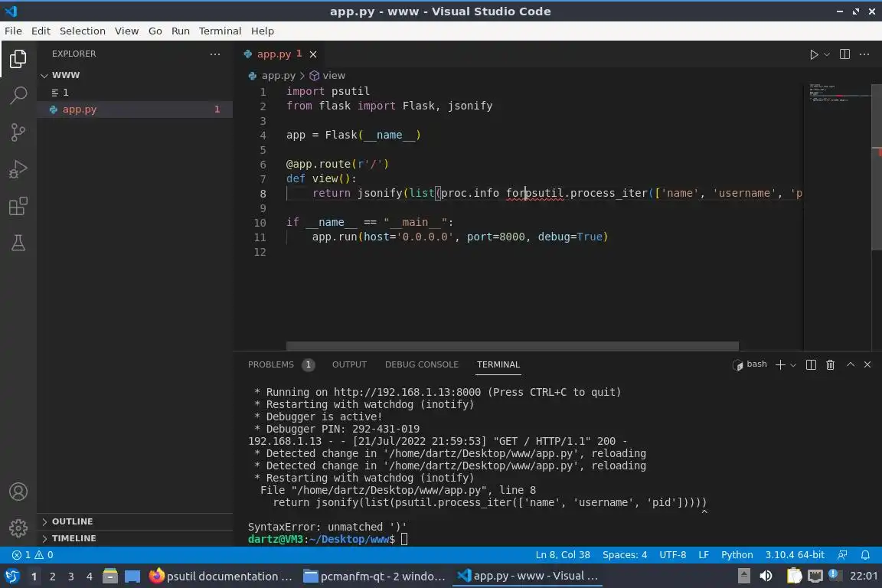Open the Manage gear icon

18,528
